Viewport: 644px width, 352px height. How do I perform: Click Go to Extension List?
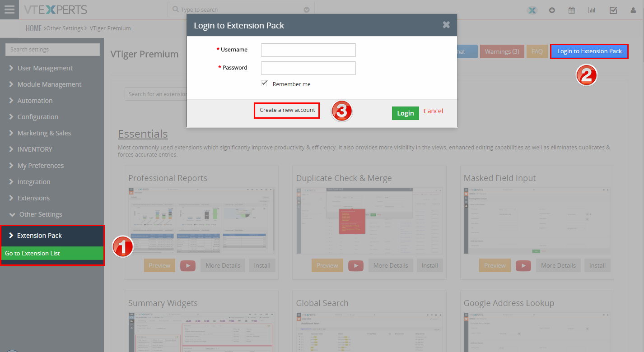tap(52, 253)
